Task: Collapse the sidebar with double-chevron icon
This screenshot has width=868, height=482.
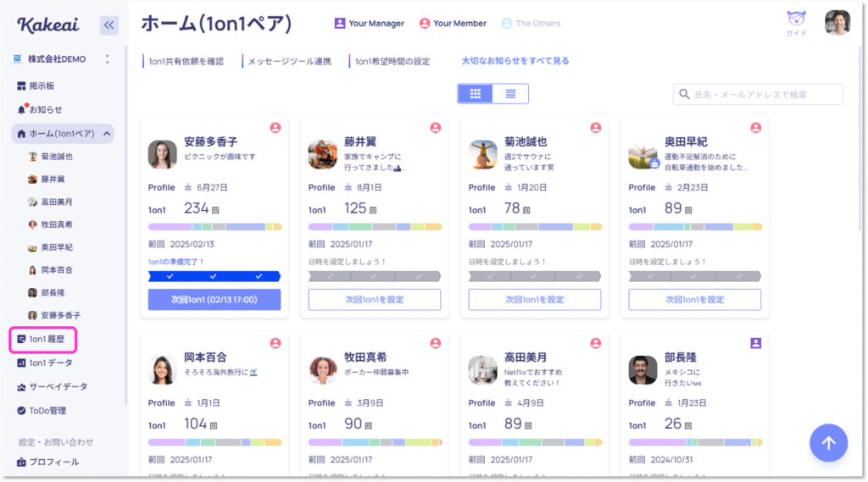Action: coord(109,25)
